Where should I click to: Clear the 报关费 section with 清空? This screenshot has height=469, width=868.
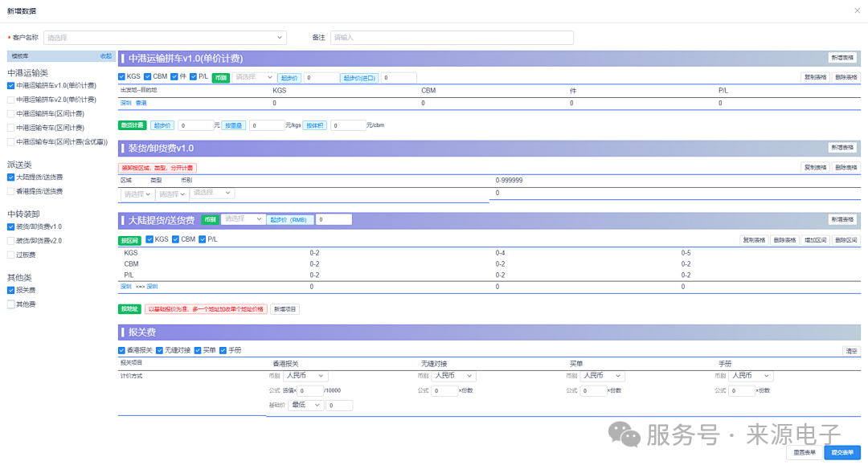point(851,351)
